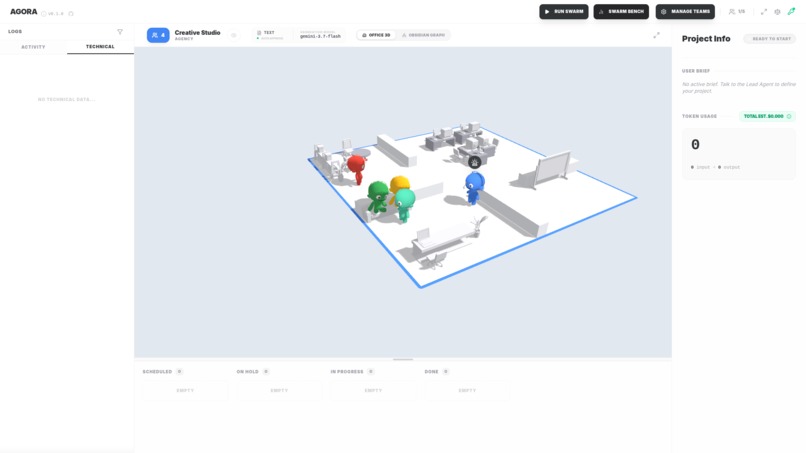The width and height of the screenshot is (806, 453).
Task: Click the yellow agent character
Action: (399, 184)
